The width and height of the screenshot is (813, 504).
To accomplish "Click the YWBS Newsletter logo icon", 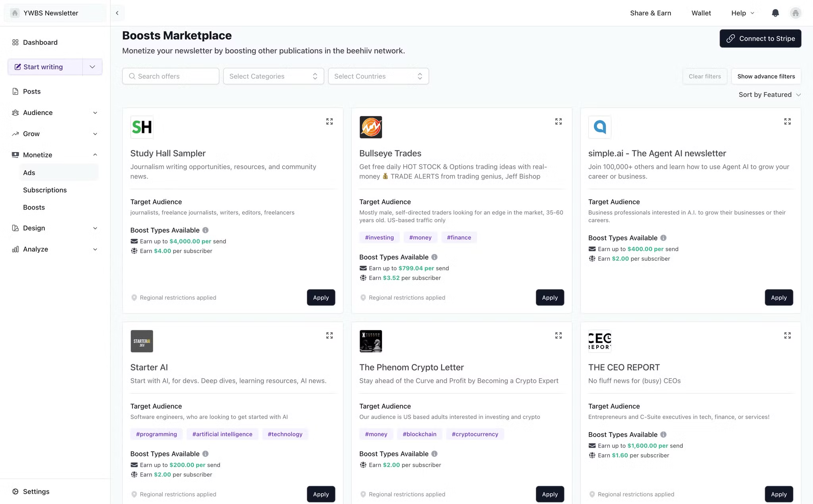I will coord(14,13).
